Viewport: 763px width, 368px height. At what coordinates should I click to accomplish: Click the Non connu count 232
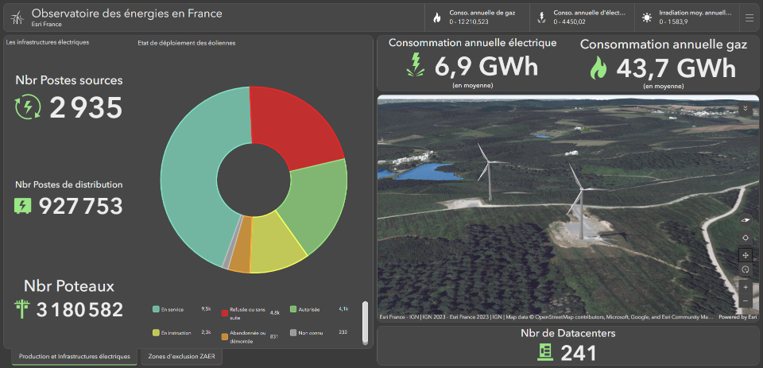tap(343, 333)
